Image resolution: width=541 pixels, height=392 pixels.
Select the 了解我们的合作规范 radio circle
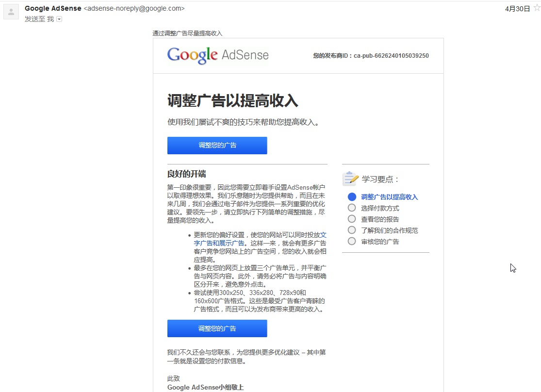pyautogui.click(x=352, y=230)
